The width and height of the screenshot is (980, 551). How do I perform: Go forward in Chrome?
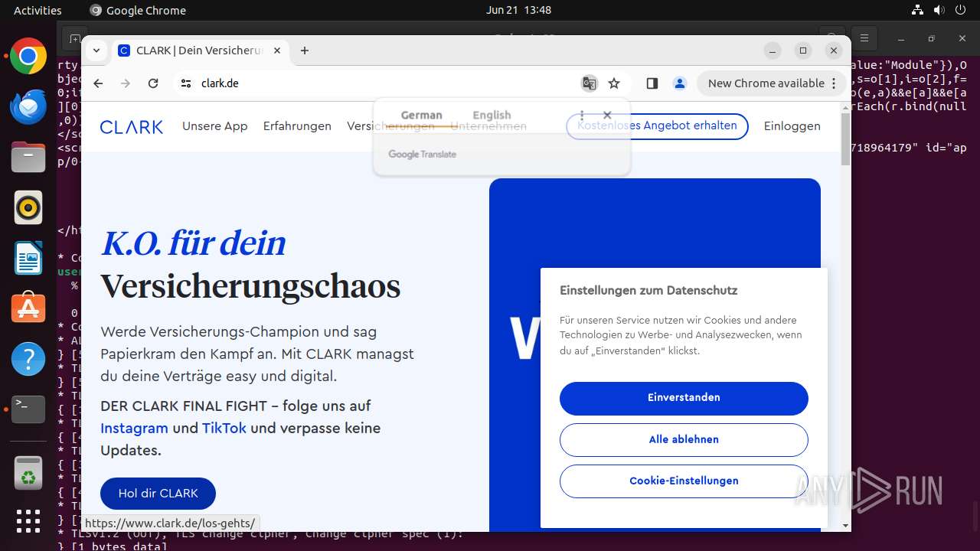pyautogui.click(x=126, y=83)
